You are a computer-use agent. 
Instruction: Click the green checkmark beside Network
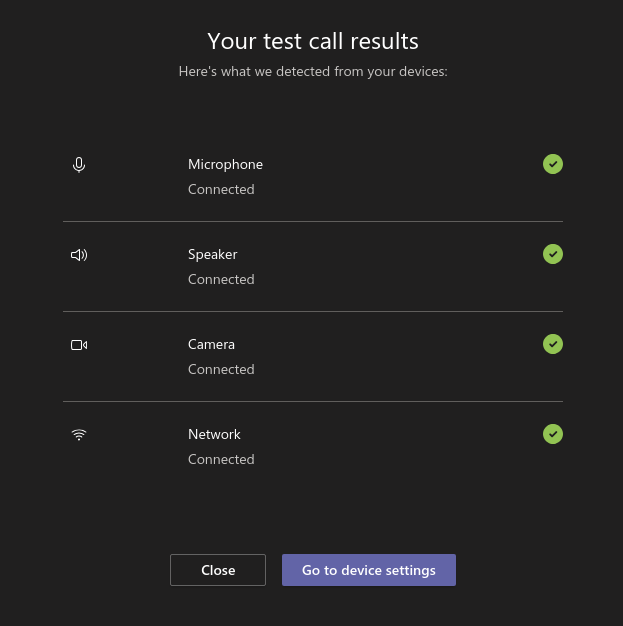553,434
